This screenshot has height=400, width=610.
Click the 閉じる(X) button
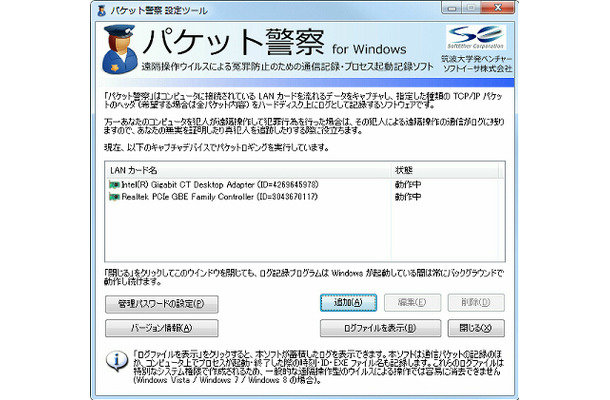click(x=476, y=328)
